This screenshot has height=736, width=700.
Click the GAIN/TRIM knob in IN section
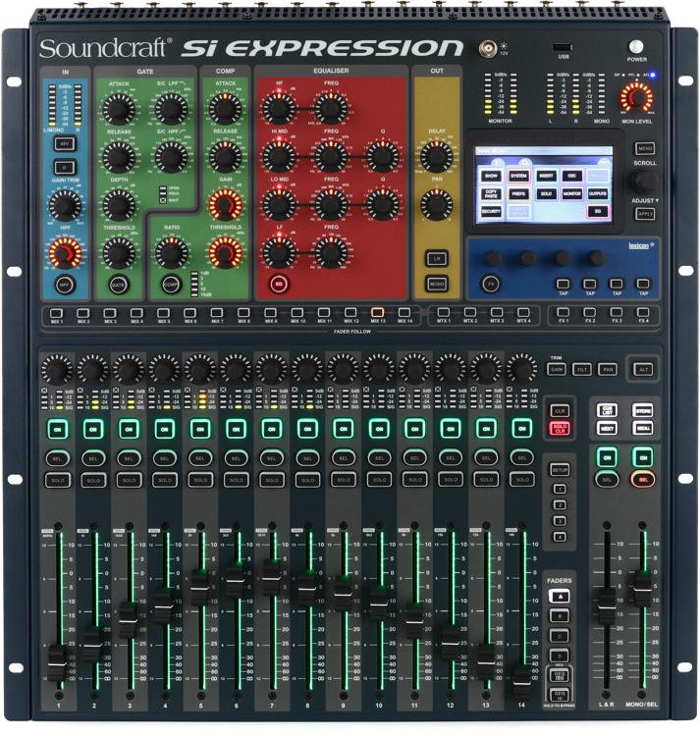point(65,205)
